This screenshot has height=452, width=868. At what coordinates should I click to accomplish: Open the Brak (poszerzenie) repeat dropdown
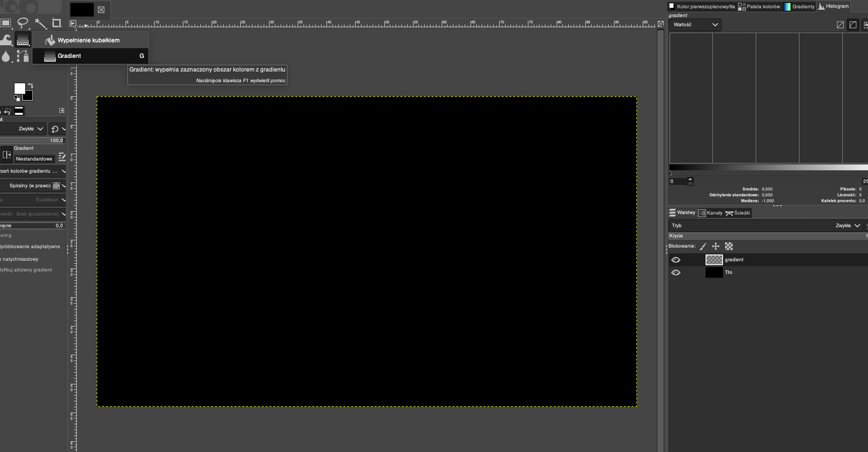[x=33, y=214]
